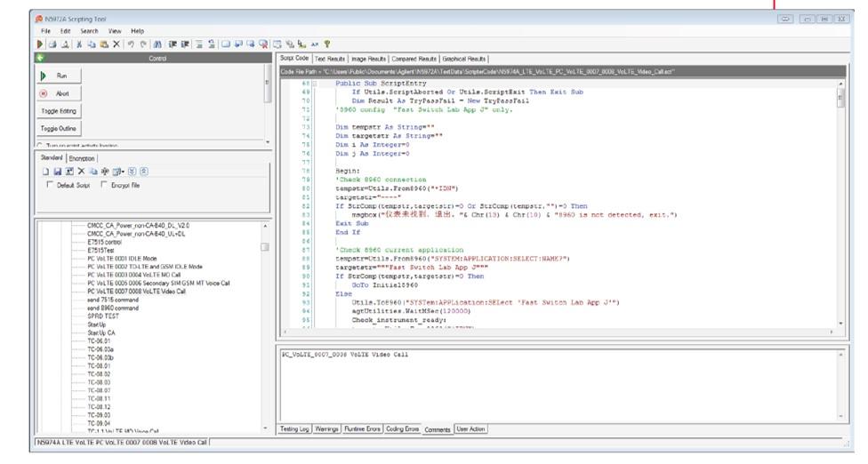Click the Abort button
This screenshot has height=464, width=868.
pyautogui.click(x=60, y=93)
